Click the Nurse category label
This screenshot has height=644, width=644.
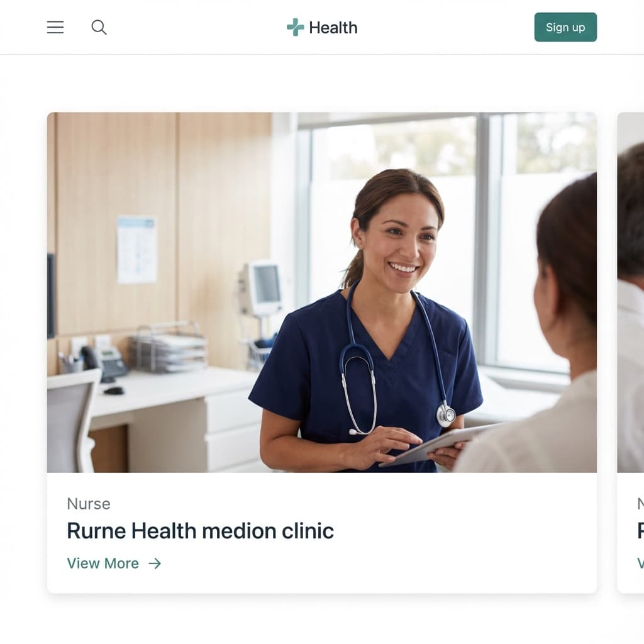point(89,504)
